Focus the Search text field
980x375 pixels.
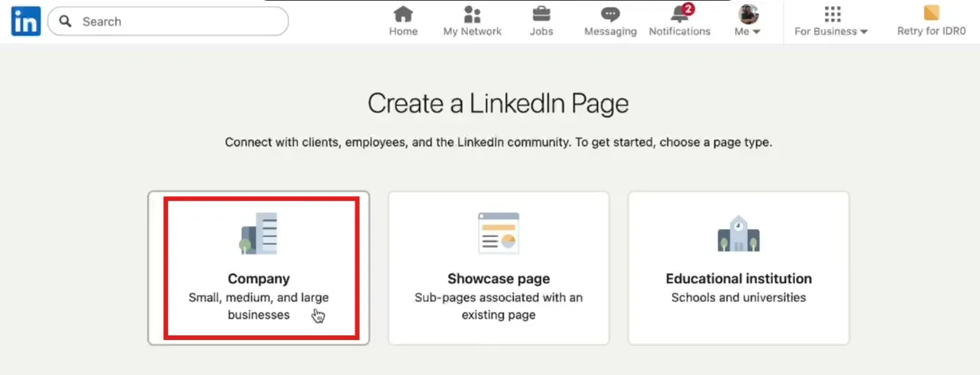tap(175, 21)
